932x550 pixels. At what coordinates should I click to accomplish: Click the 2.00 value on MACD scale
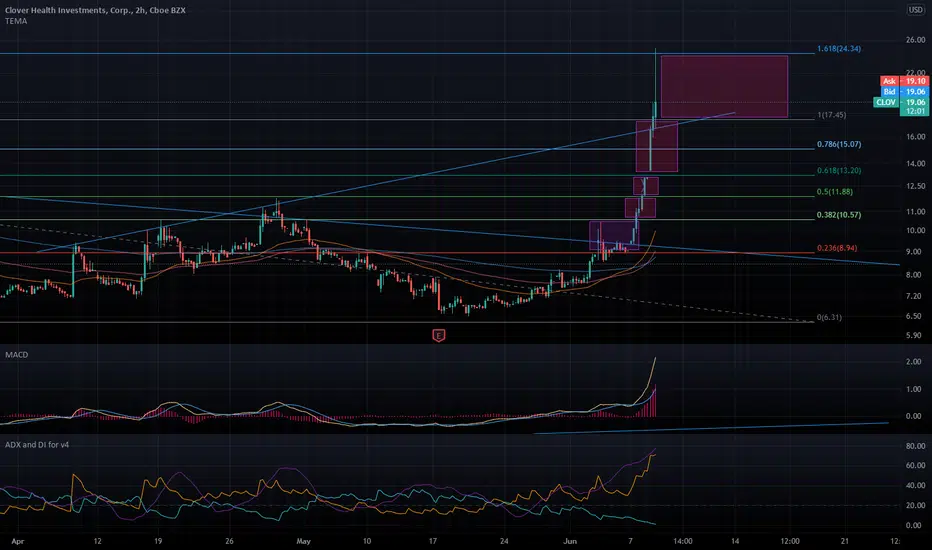[914, 362]
